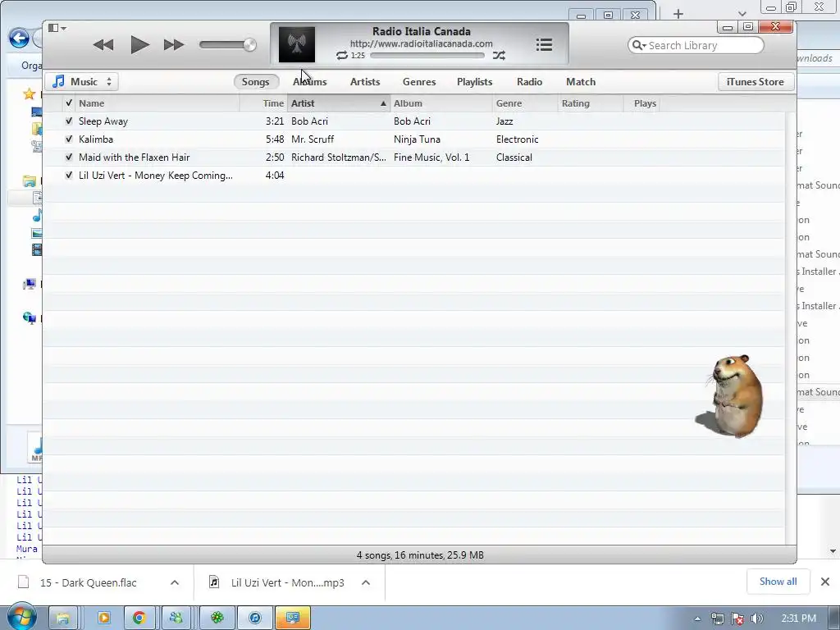Uncheck the Kalimba song checkbox

coord(69,139)
